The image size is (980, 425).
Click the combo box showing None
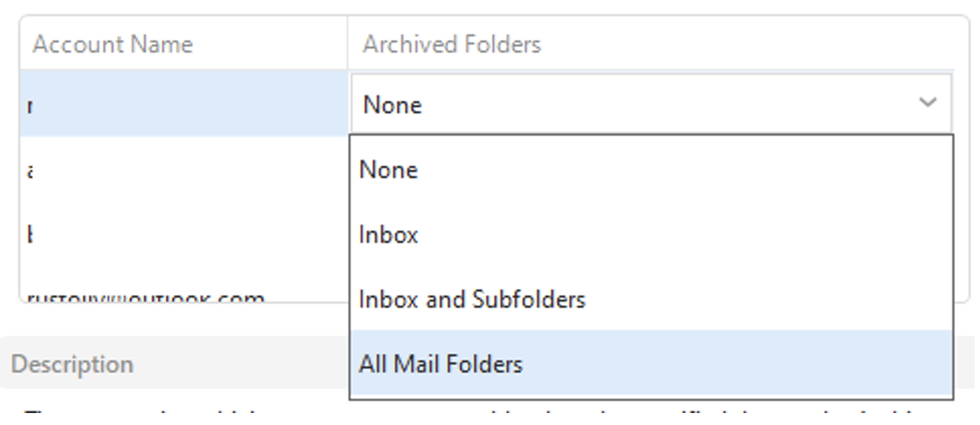coord(651,103)
